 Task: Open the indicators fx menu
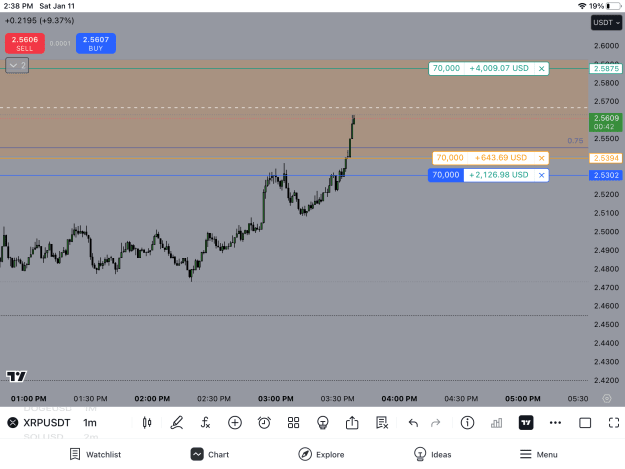click(x=205, y=423)
